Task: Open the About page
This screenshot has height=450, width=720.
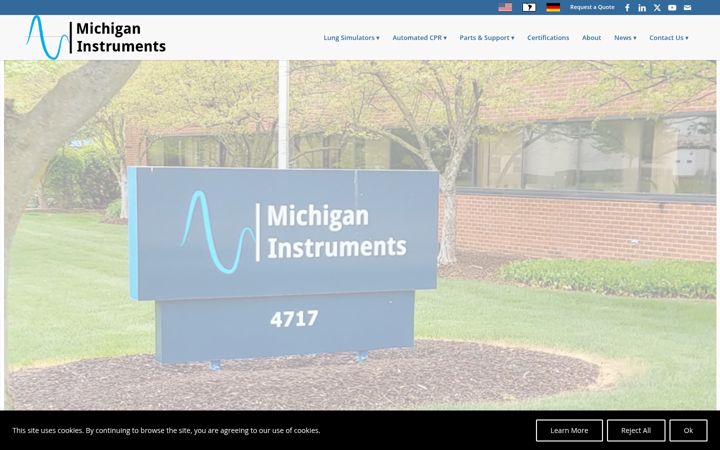Action: pos(591,38)
